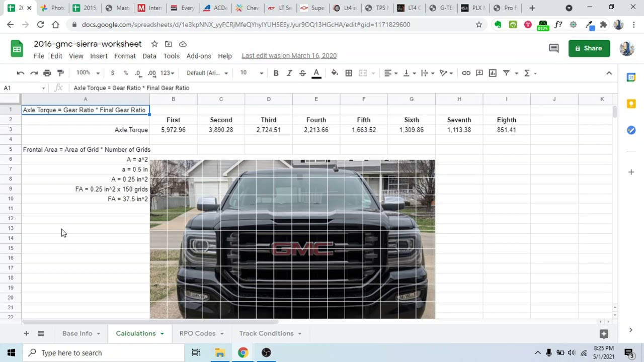
Task: Open the Insert menu
Action: coord(99,56)
